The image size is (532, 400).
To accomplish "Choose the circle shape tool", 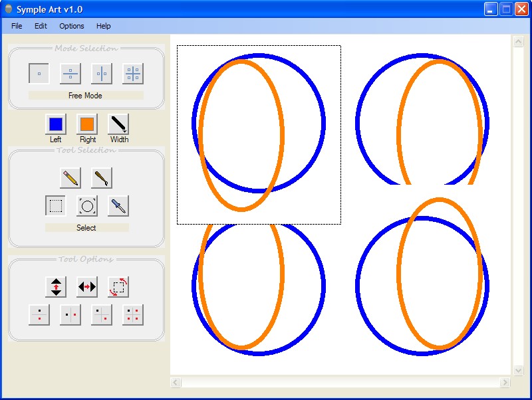I will point(87,205).
